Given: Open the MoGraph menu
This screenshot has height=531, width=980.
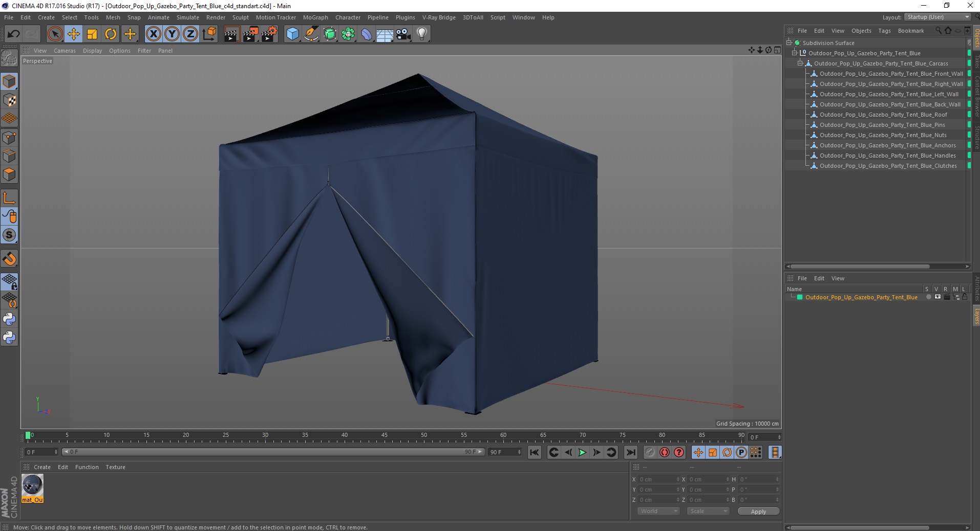Looking at the screenshot, I should pyautogui.click(x=315, y=17).
